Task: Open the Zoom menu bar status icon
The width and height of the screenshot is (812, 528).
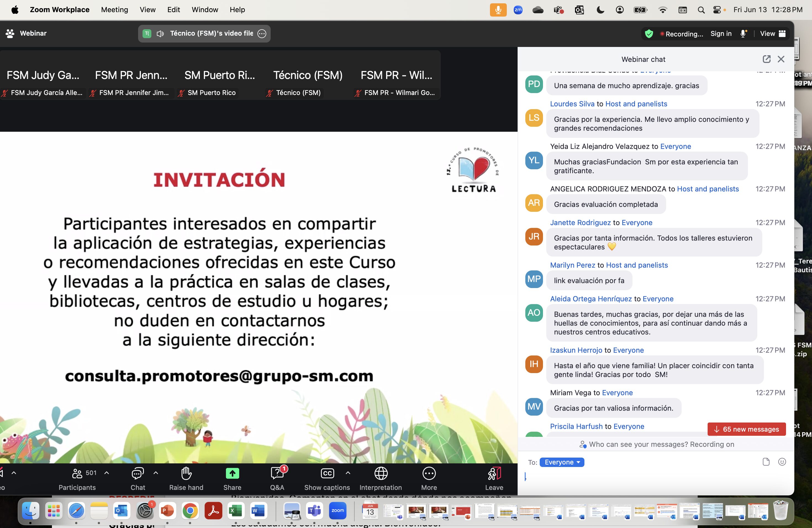Action: [518, 10]
